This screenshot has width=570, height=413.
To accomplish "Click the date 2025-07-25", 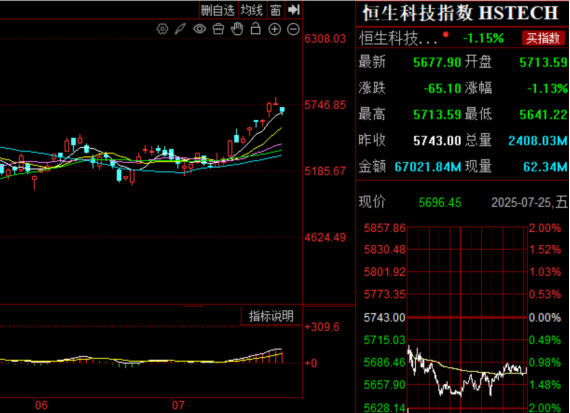I will coord(522,203).
